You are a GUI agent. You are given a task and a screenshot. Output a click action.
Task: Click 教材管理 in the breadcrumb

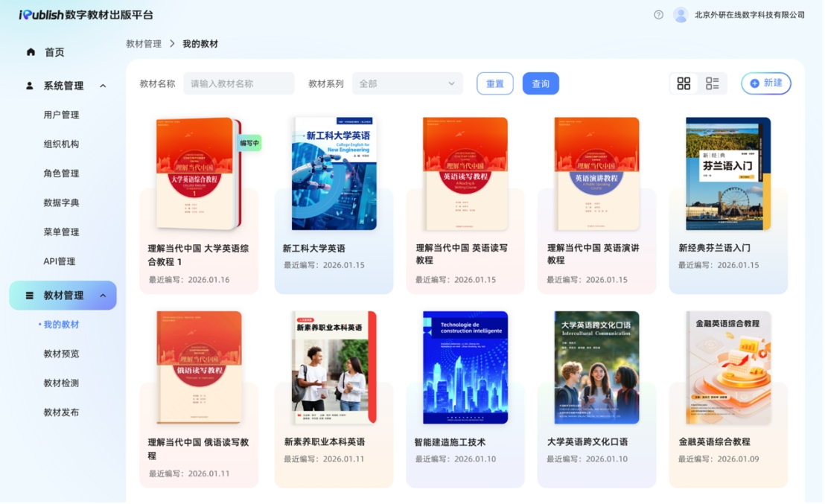(x=144, y=44)
